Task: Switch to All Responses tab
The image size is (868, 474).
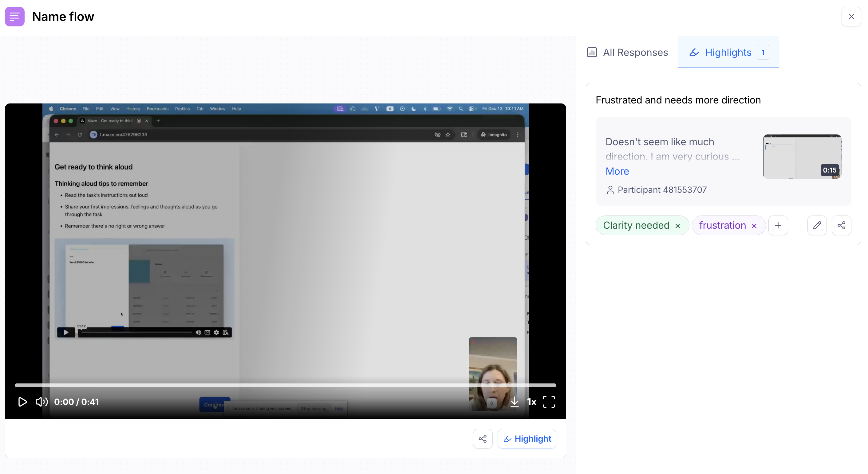Action: click(627, 52)
